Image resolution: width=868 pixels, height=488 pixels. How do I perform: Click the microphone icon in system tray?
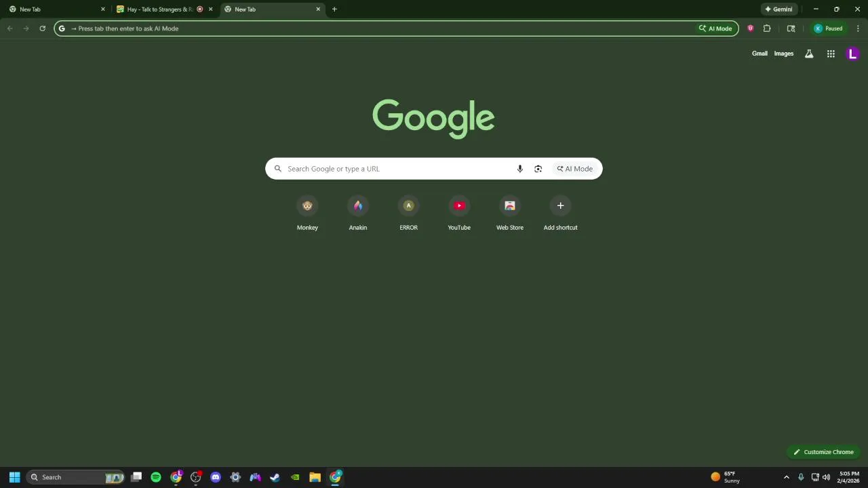pyautogui.click(x=801, y=477)
